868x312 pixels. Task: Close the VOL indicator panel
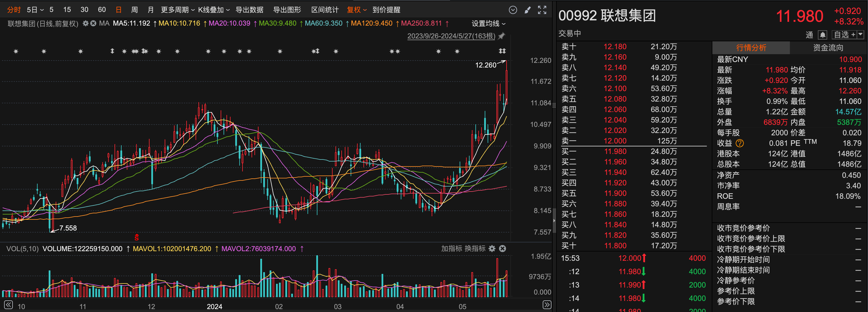tap(502, 249)
